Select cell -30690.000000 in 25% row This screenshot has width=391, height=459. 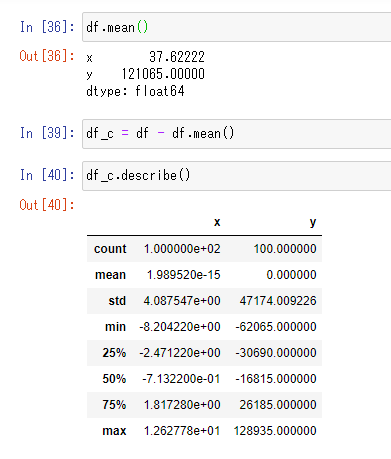click(276, 353)
